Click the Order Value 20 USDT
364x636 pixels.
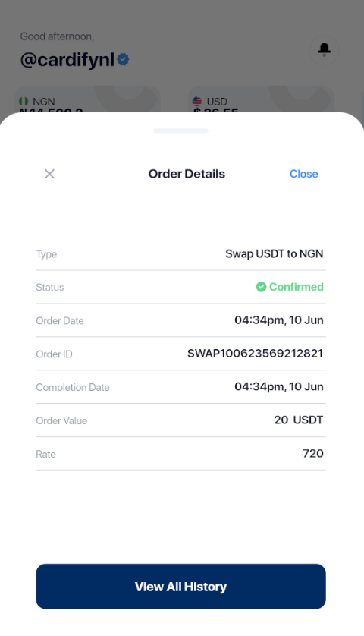point(298,420)
